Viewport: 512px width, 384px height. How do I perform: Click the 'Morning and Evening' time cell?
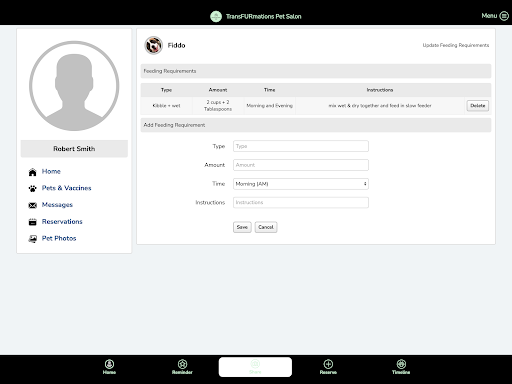click(x=269, y=106)
